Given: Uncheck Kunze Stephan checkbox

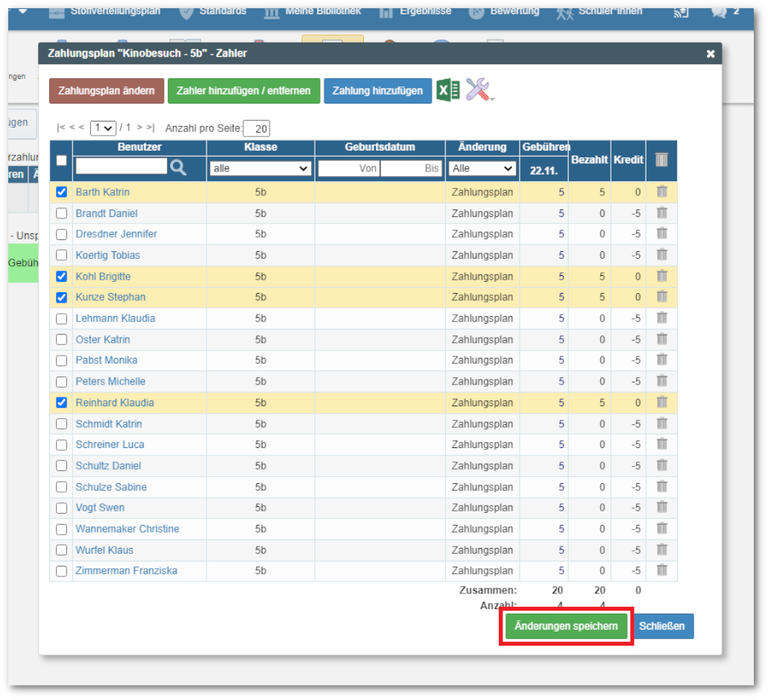Looking at the screenshot, I should (61, 297).
